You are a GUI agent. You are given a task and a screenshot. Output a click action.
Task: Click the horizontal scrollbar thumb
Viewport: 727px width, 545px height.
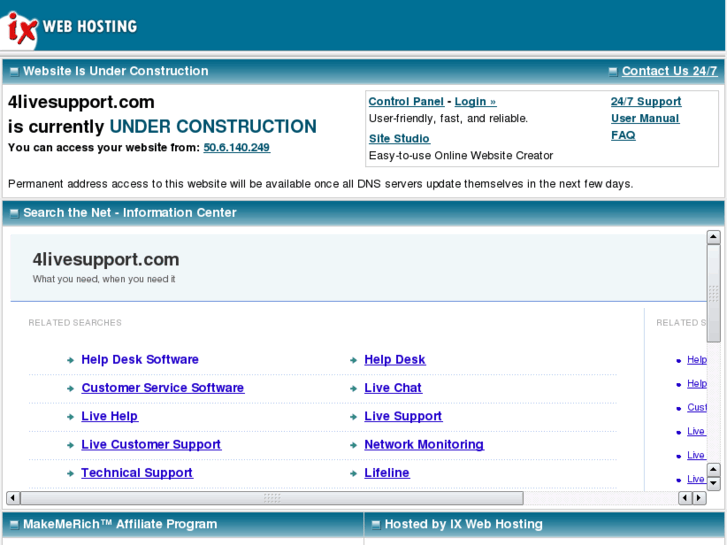point(272,498)
